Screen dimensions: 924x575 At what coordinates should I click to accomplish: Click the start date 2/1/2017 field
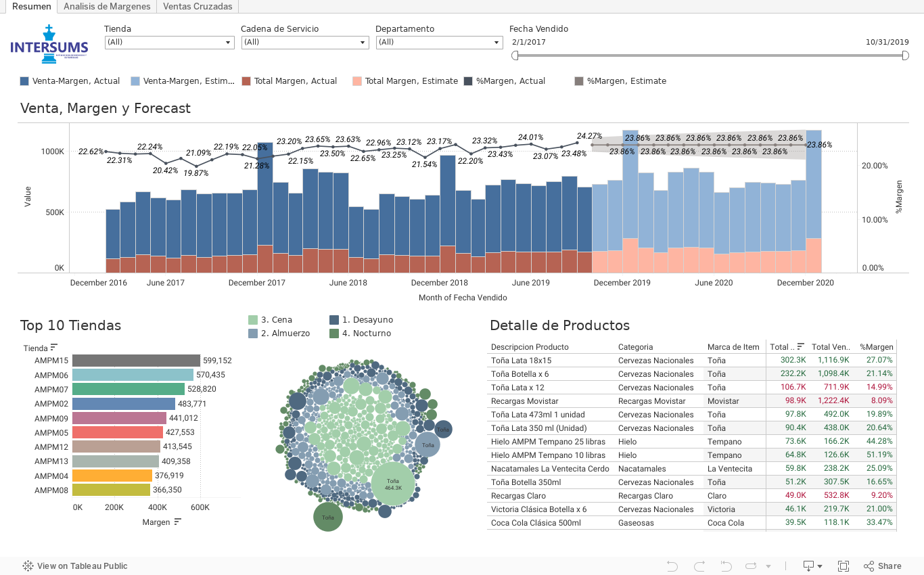click(529, 42)
